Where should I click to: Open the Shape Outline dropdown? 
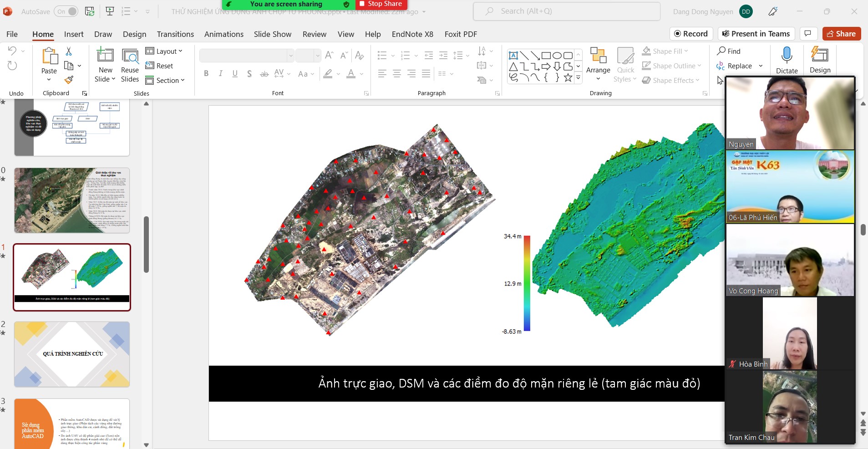672,66
